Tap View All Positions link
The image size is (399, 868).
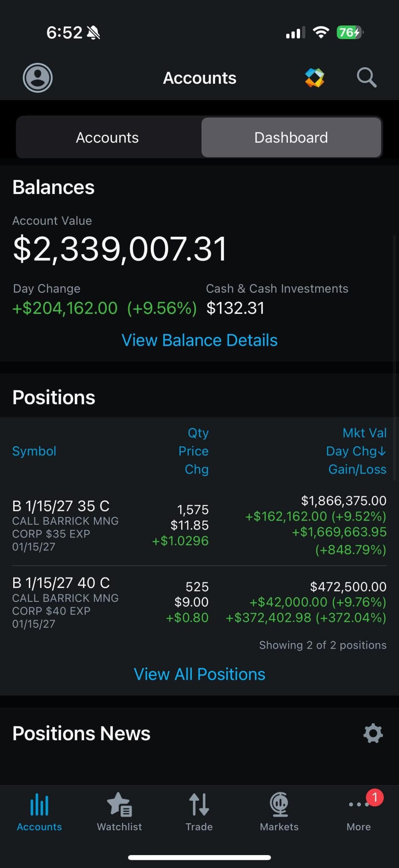click(199, 674)
